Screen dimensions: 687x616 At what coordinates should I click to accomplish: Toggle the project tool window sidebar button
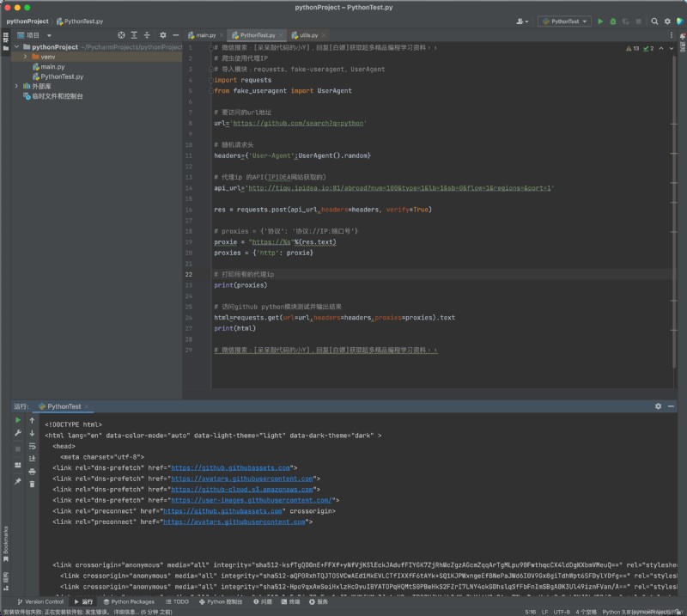6,41
